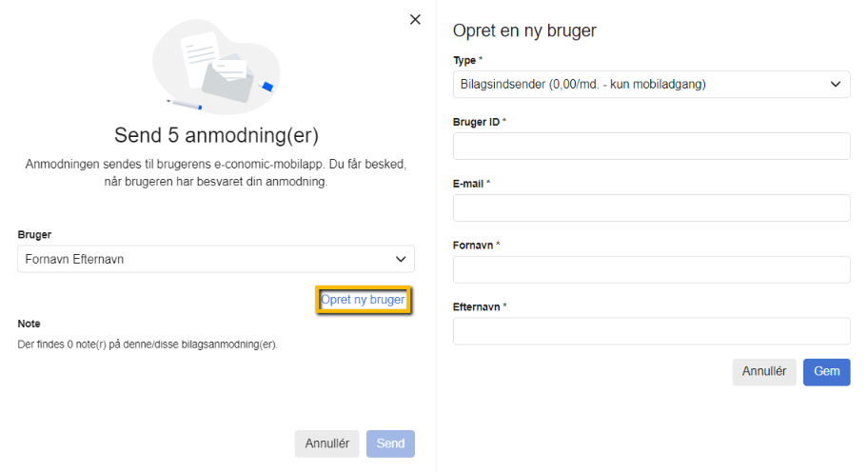Click the document page illustration icon
The height and width of the screenshot is (472, 868).
click(199, 60)
